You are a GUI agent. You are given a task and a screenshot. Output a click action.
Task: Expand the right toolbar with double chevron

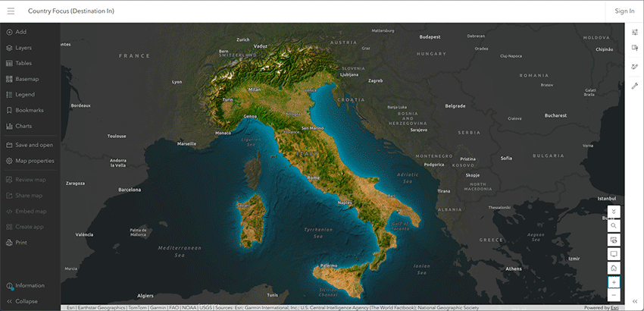pyautogui.click(x=635, y=301)
